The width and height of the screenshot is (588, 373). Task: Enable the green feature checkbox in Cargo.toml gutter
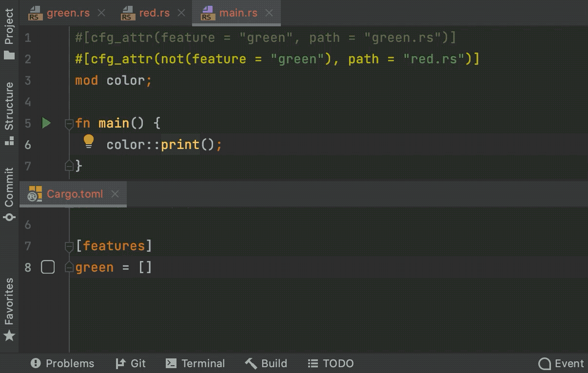(x=48, y=267)
